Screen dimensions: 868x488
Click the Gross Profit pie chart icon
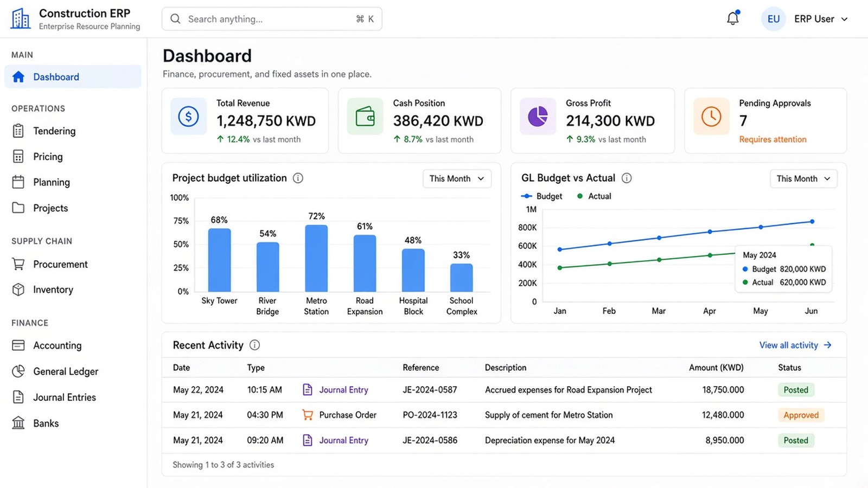click(538, 116)
